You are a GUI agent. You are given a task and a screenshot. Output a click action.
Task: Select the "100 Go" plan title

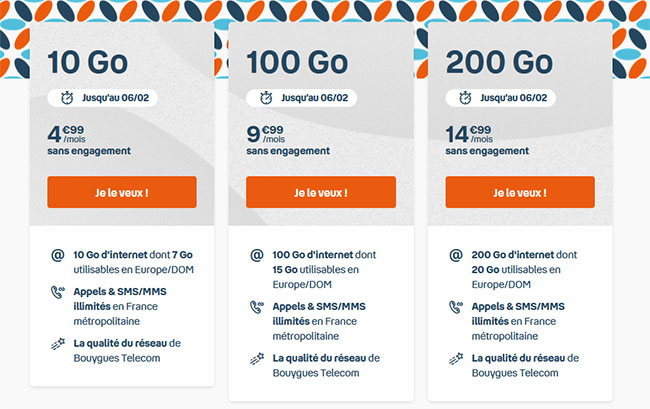point(297,63)
